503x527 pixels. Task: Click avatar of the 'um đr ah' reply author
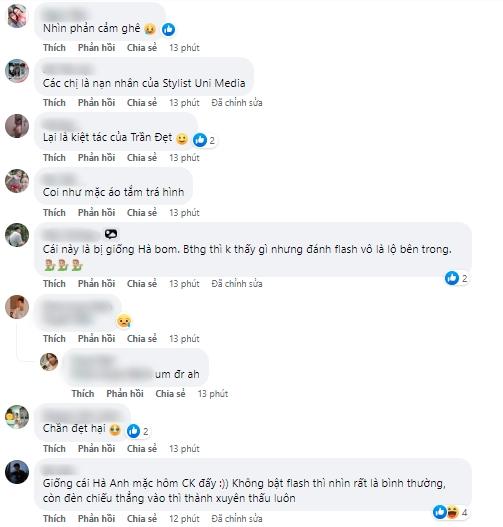coord(49,362)
